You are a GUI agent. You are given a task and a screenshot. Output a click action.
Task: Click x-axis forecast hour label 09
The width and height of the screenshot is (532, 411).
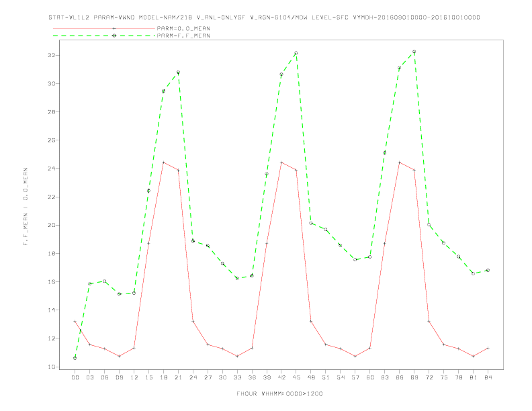(x=119, y=377)
